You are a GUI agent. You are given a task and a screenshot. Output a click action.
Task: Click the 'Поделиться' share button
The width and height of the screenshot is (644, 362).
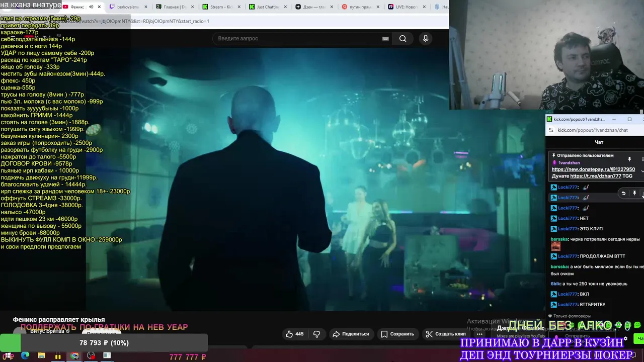coord(351,334)
